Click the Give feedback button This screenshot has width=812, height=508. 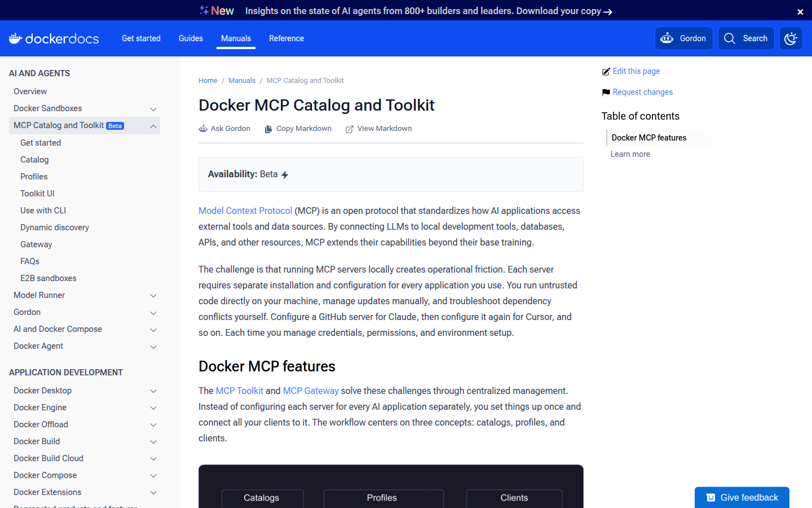(x=742, y=497)
